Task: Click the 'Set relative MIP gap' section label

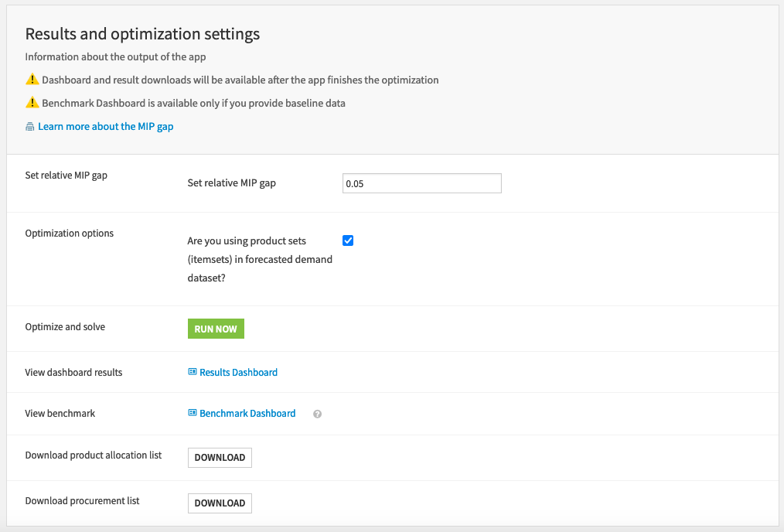Action: [66, 176]
